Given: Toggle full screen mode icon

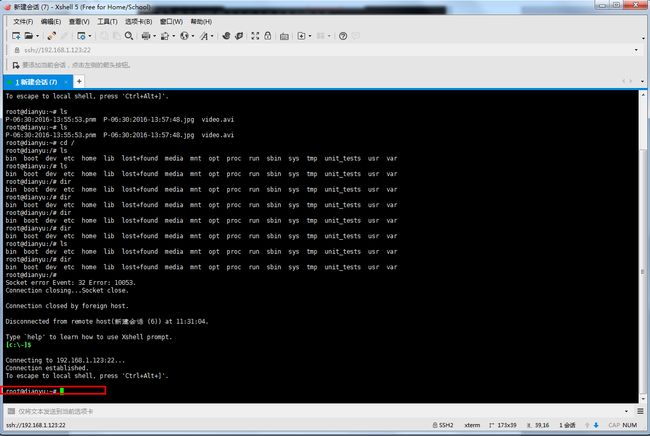Looking at the screenshot, I should coord(255,36).
